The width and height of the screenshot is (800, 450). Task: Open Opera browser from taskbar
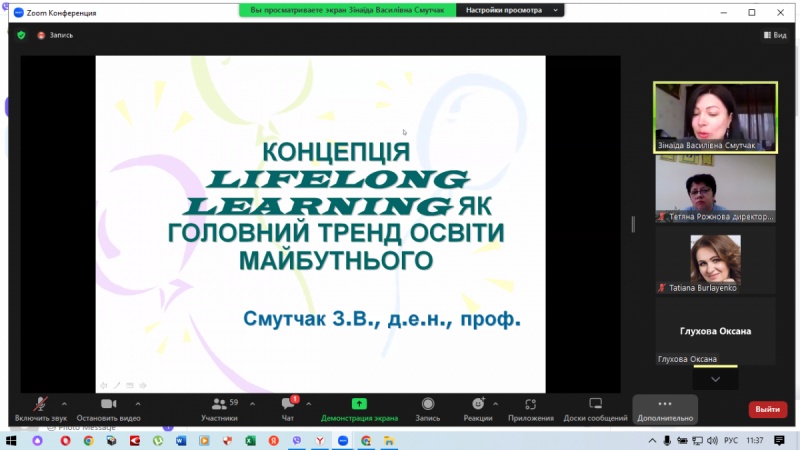click(x=65, y=440)
